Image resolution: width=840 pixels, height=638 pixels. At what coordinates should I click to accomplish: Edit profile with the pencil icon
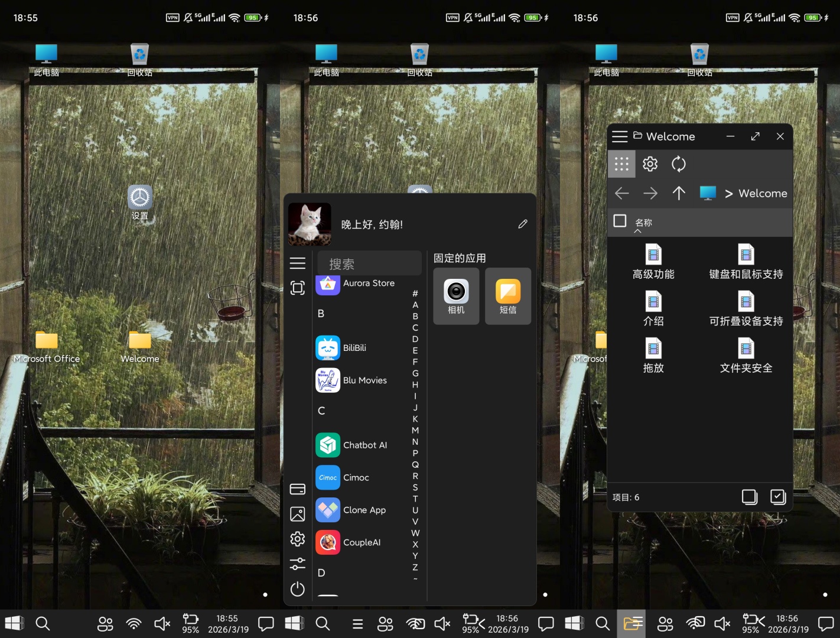coord(523,224)
